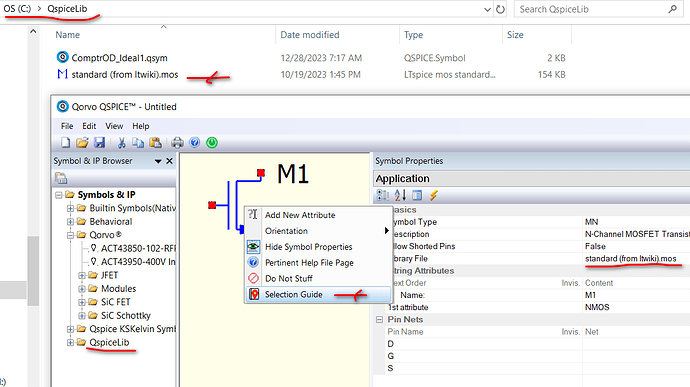Click the refresh button in Explorer address bar
690x387 pixels.
[x=500, y=9]
